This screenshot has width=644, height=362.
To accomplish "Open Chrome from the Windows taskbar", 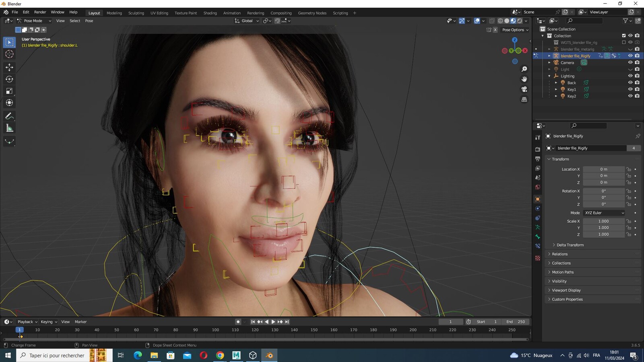I will [220, 355].
